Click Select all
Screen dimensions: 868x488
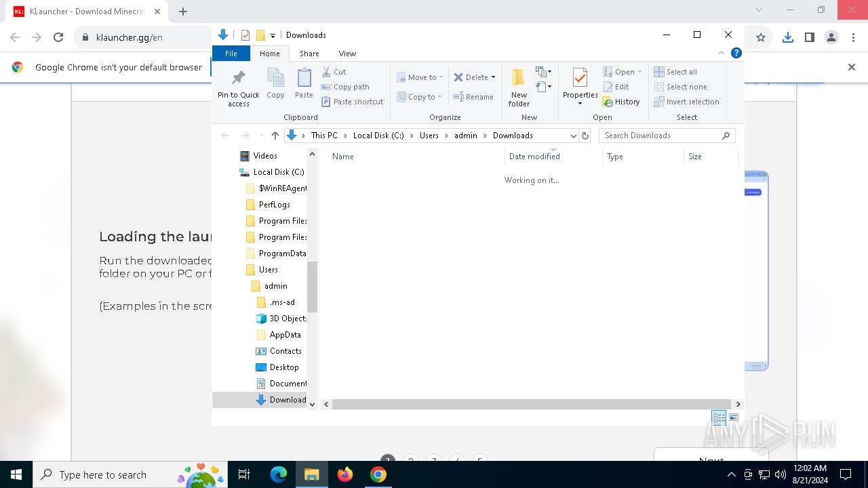675,72
